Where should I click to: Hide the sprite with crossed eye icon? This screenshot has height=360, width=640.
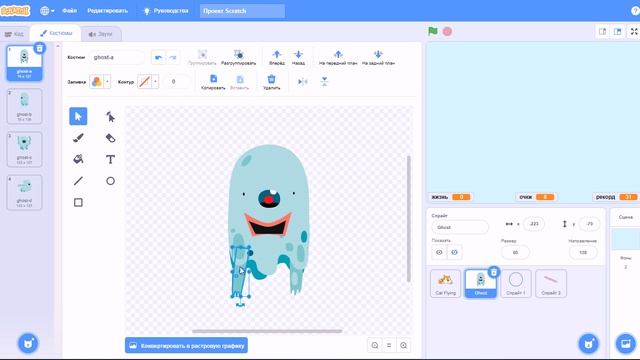click(x=454, y=252)
